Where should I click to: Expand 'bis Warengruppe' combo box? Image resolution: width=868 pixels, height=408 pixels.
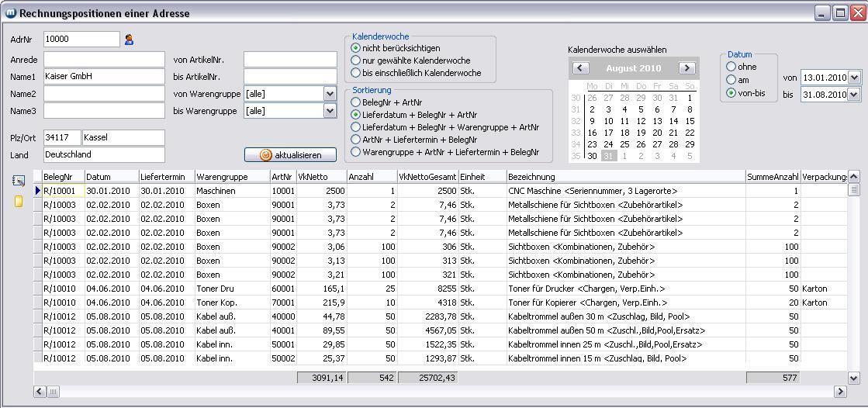(x=330, y=111)
